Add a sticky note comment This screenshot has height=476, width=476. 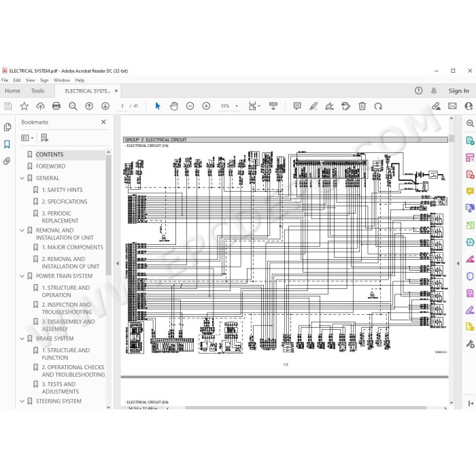pos(297,106)
